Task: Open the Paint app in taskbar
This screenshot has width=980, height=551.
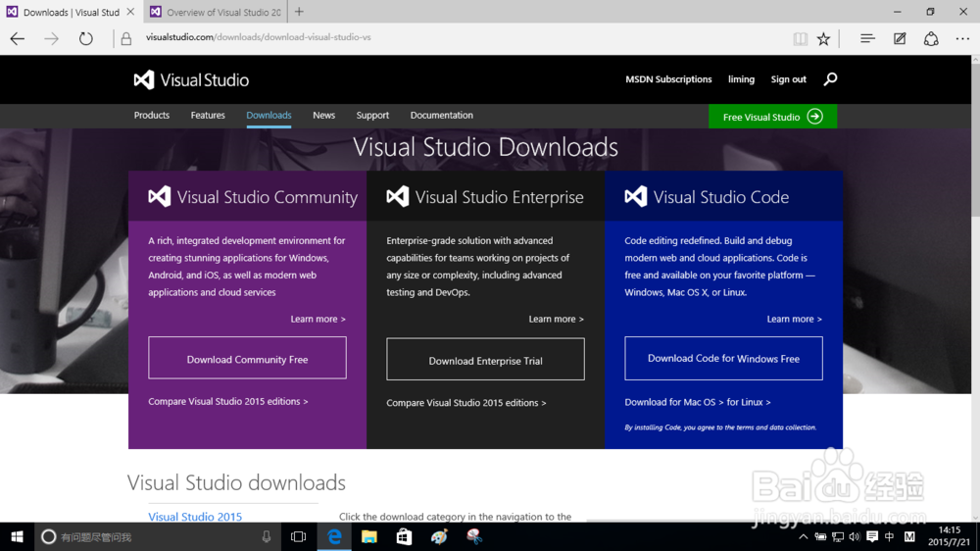Action: tap(439, 537)
